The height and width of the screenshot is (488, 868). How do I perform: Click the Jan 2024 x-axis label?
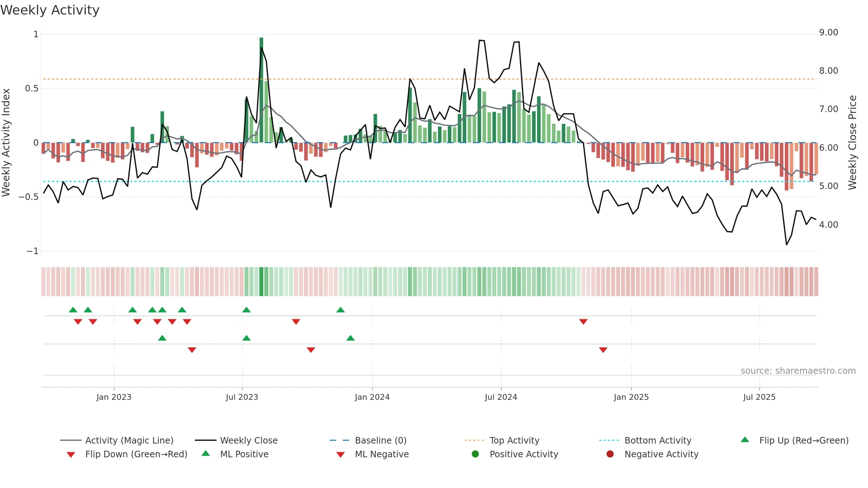372,397
